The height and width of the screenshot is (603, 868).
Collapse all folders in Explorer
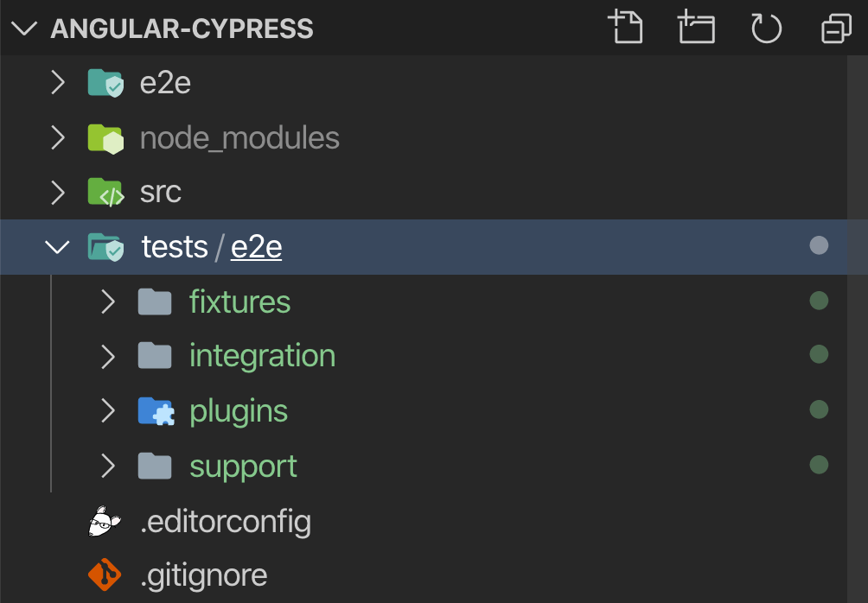[836, 28]
